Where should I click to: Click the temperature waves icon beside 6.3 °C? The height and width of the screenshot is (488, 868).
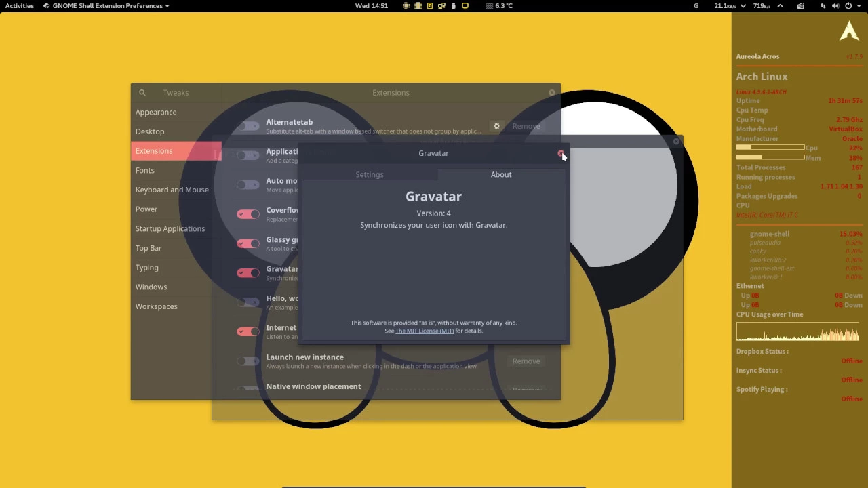point(490,5)
